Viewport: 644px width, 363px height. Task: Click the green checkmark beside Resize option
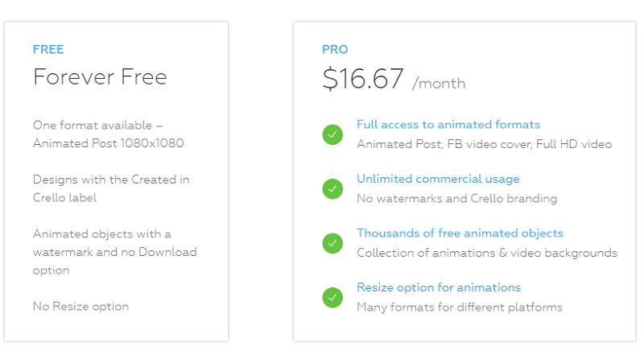[x=332, y=297]
